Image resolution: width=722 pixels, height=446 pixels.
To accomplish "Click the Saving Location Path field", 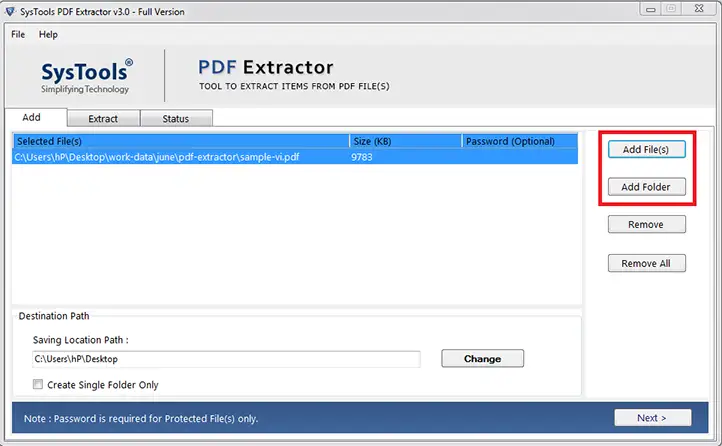I will pos(226,359).
